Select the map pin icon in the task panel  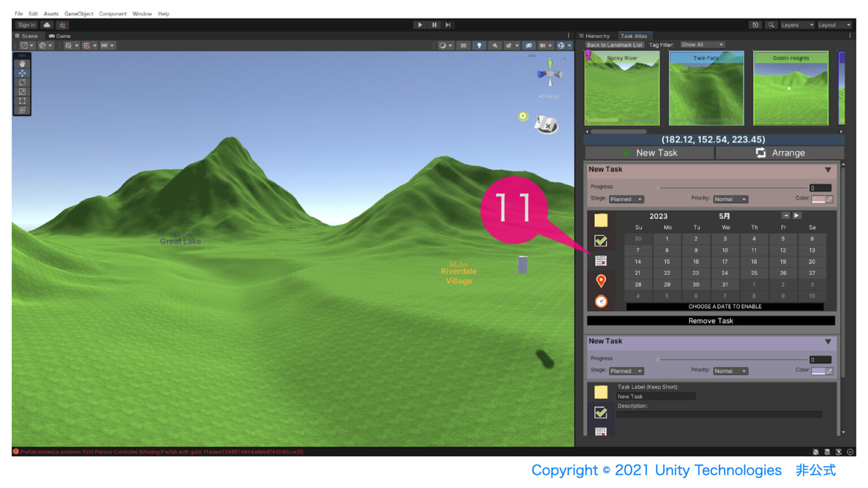(x=601, y=281)
